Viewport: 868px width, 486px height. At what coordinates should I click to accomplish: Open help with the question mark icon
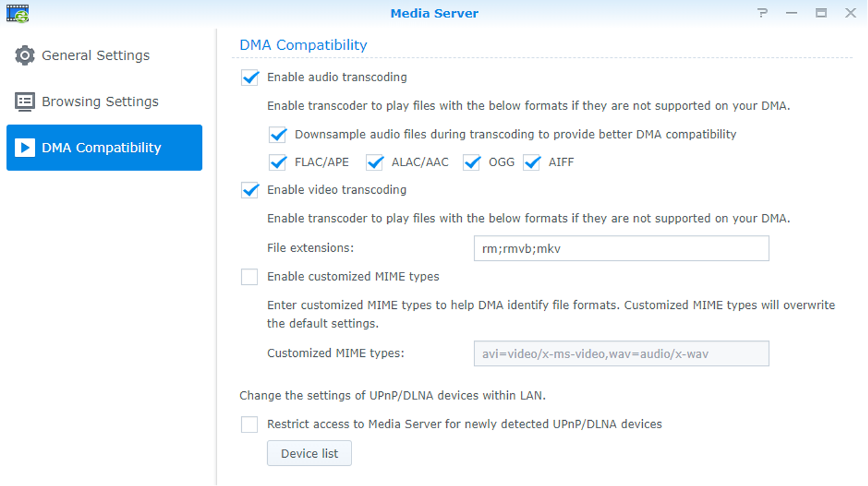click(x=763, y=13)
